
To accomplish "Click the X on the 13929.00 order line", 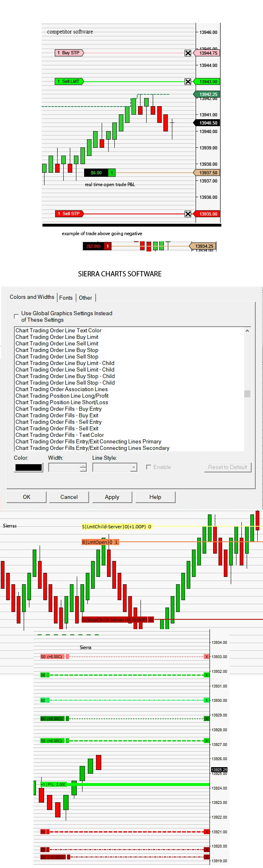I will [x=207, y=719].
